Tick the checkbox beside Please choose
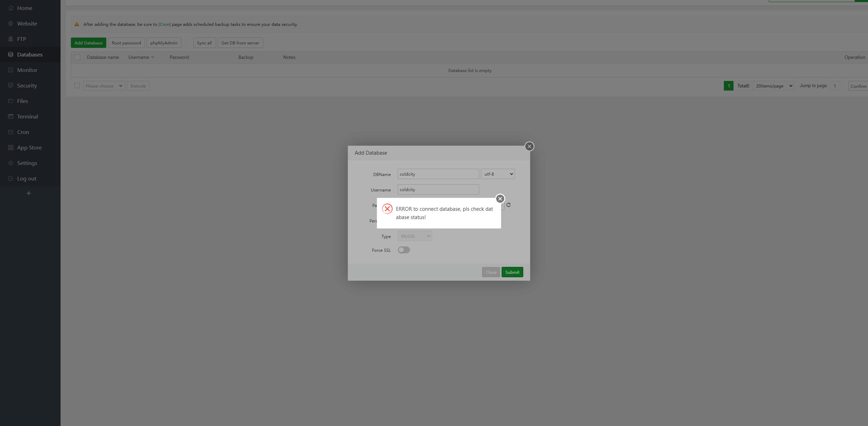 click(77, 85)
